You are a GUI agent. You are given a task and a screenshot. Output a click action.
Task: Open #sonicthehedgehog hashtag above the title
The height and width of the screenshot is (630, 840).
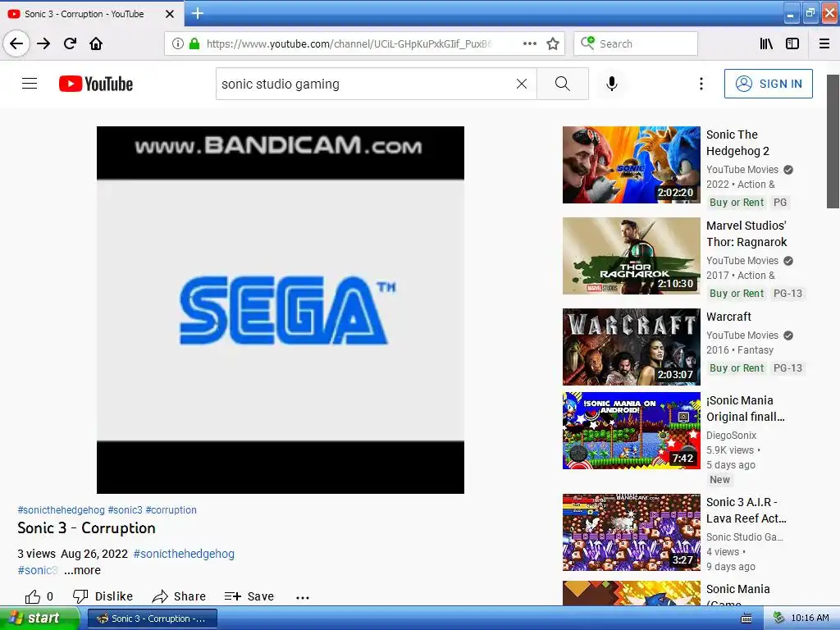[x=61, y=510]
